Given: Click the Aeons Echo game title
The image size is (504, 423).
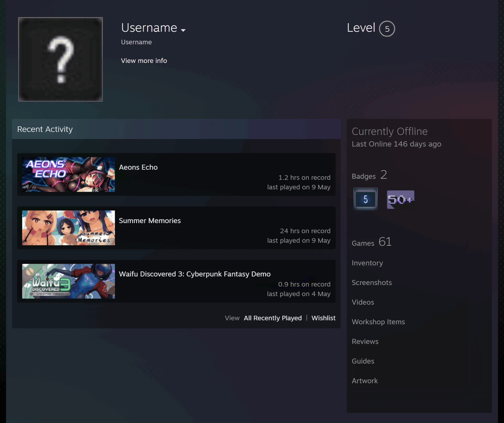Looking at the screenshot, I should pos(138,167).
